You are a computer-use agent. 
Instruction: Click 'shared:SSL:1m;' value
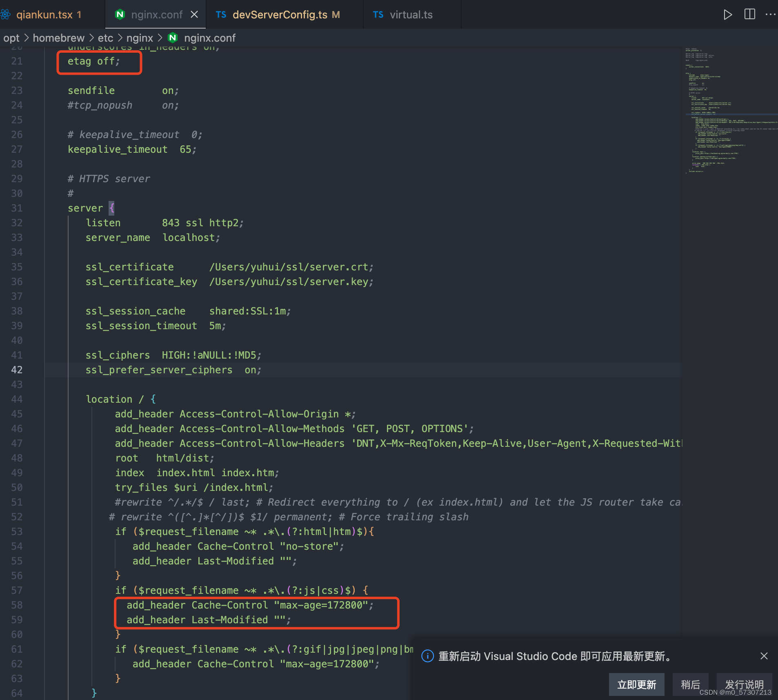(x=250, y=311)
